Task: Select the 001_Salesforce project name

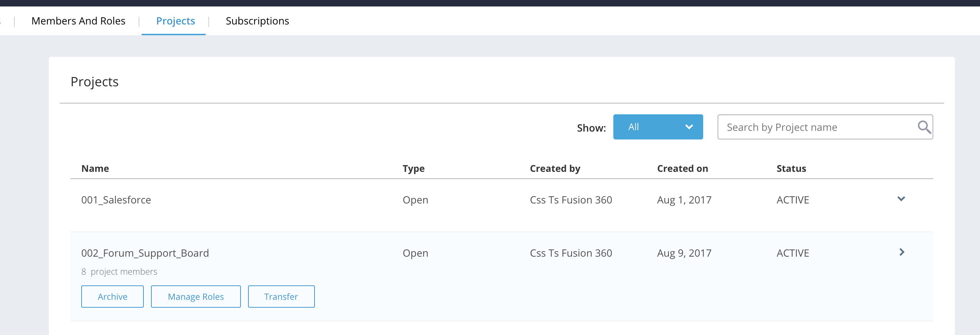Action: [x=116, y=200]
